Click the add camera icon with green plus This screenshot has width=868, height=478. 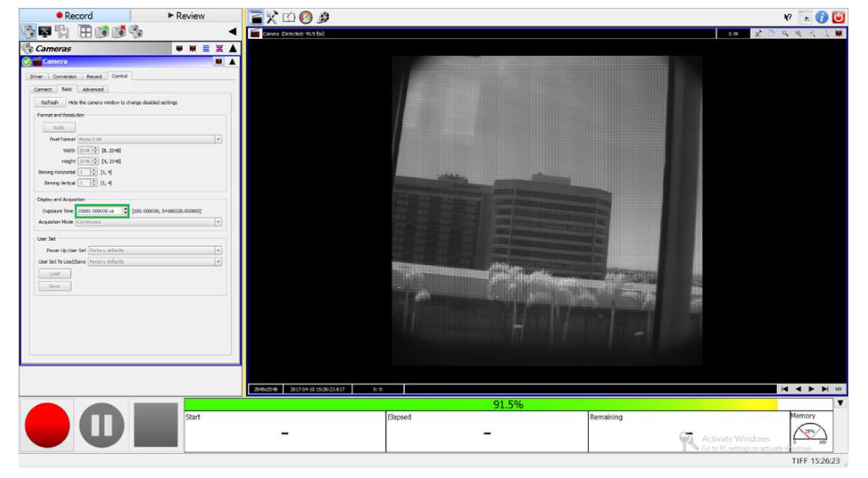pos(102,32)
